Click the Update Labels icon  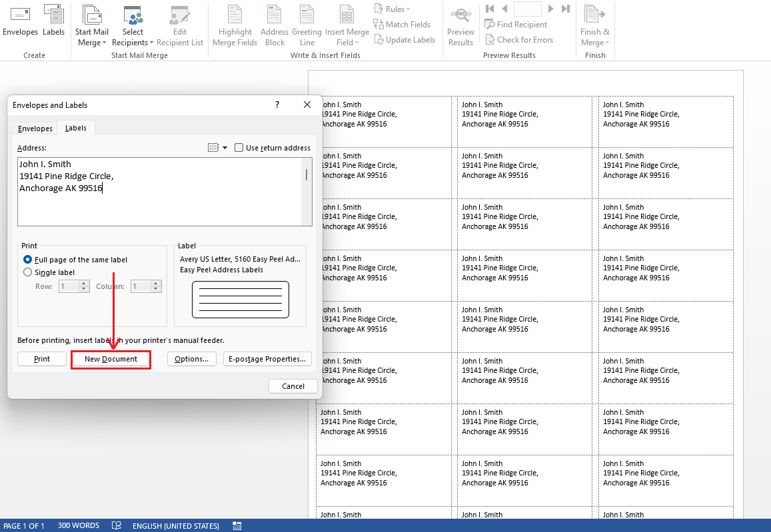click(404, 39)
